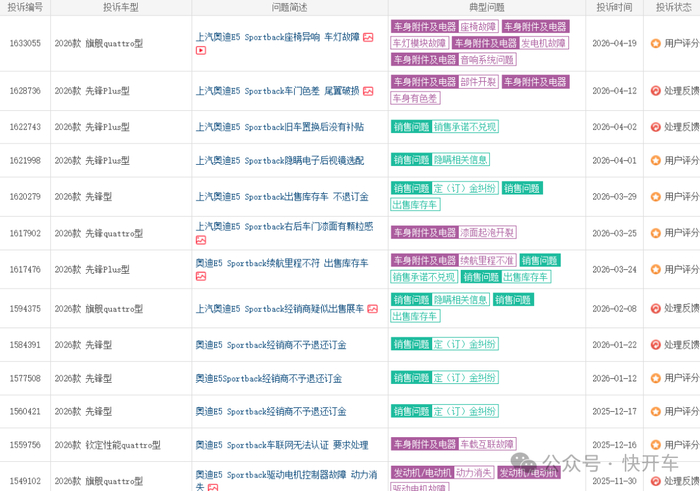
Task: Open the image icon beside 经销商疑似出售展车
Action: pyautogui.click(x=373, y=309)
